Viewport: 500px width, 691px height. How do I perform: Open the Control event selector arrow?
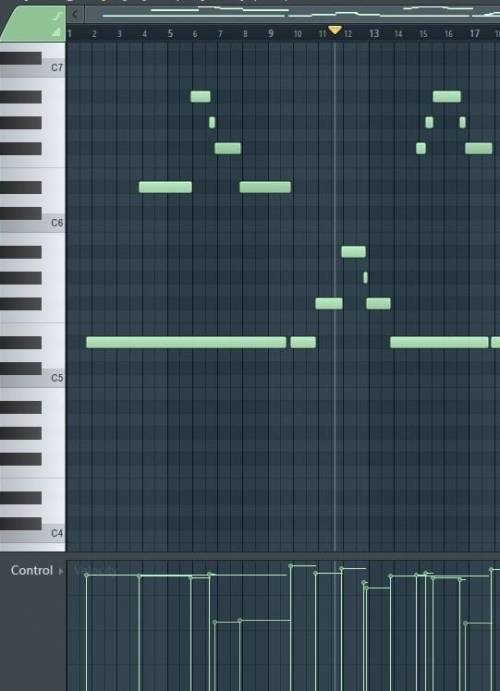click(61, 571)
